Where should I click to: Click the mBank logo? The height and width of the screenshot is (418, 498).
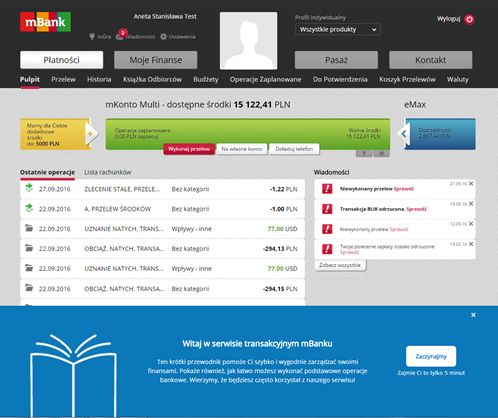coord(45,22)
